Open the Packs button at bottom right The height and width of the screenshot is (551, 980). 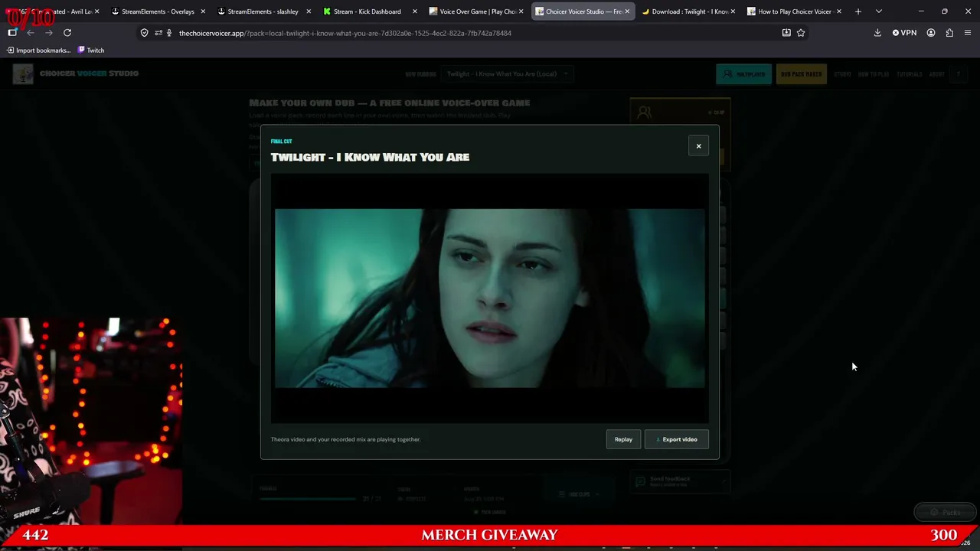pyautogui.click(x=945, y=512)
